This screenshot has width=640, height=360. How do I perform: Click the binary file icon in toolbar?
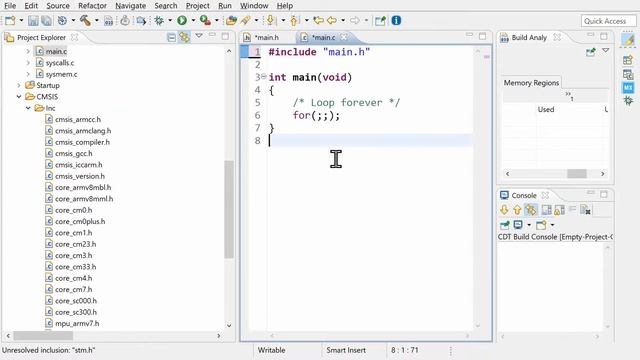pos(108,20)
